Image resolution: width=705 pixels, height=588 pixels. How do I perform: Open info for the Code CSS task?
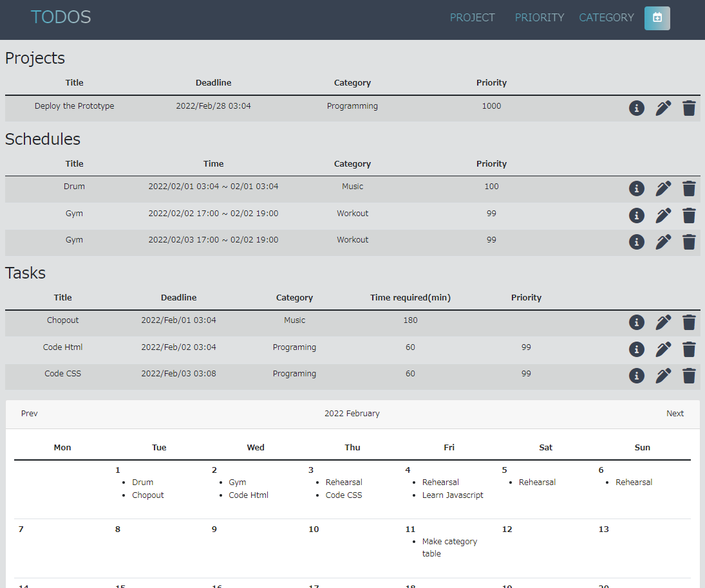[636, 376]
